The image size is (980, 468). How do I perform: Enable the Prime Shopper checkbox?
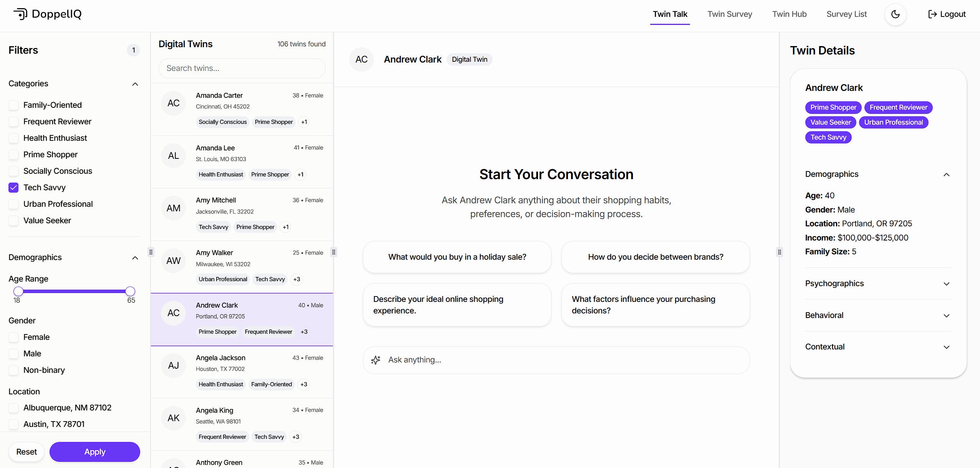13,155
